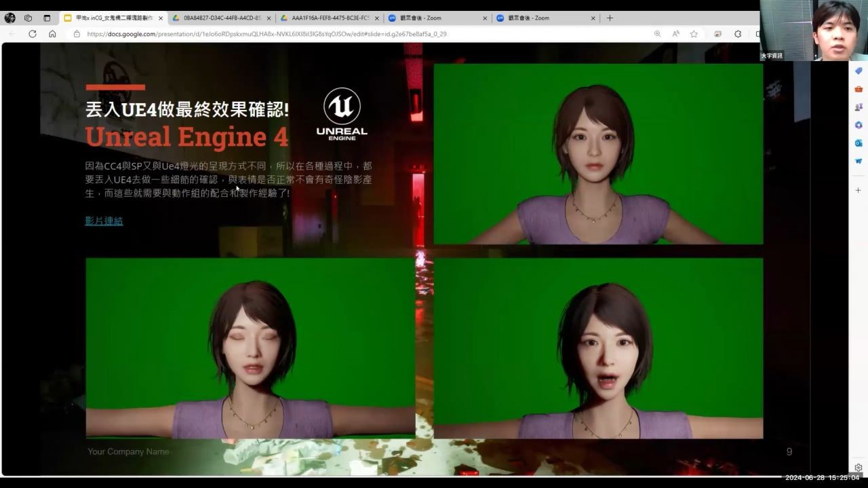
Task: Click the browser refresh button
Action: pyautogui.click(x=32, y=34)
